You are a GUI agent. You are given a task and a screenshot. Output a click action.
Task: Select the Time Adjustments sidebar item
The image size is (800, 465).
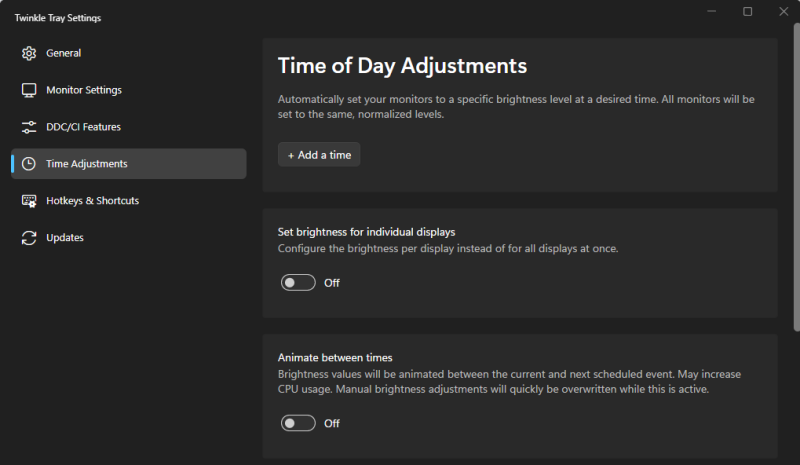click(x=87, y=164)
